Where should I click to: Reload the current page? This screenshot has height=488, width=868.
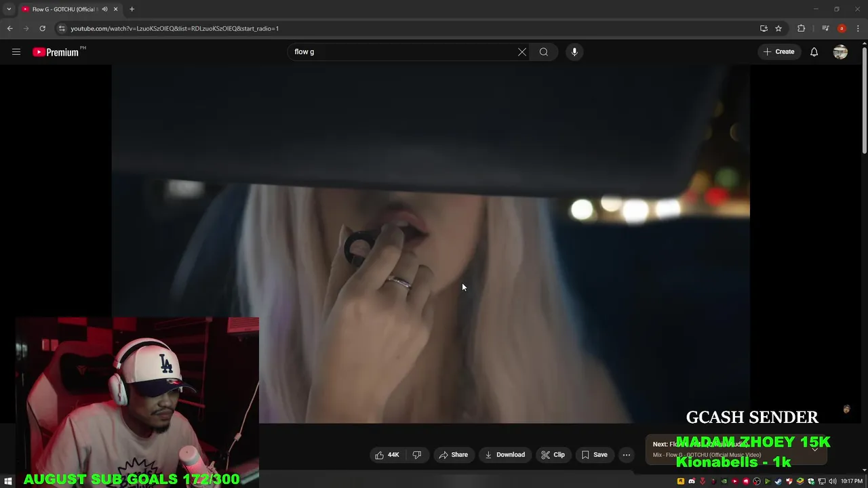pos(42,28)
